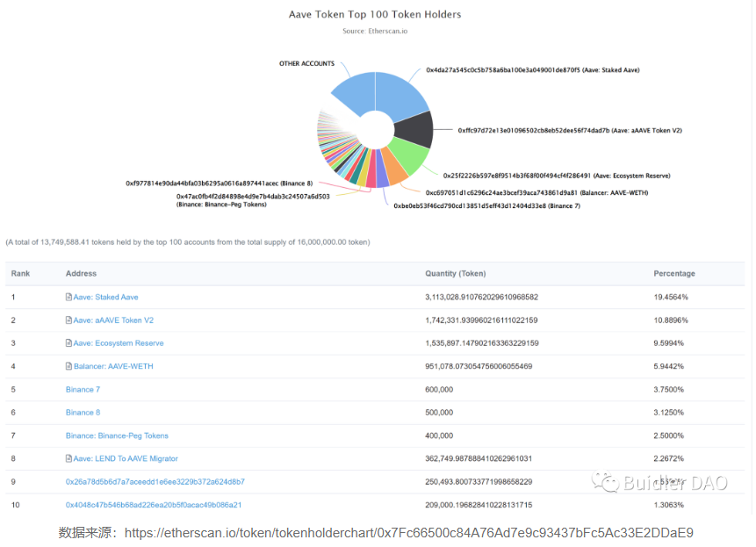Click rank number 10 in the table
The height and width of the screenshot is (547, 756).
[16, 505]
